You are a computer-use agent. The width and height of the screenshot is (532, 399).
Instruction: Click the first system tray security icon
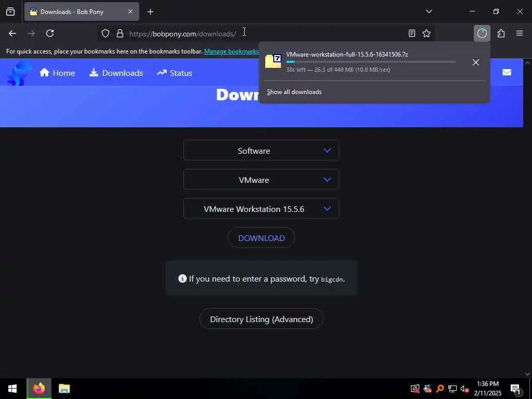pyautogui.click(x=415, y=389)
